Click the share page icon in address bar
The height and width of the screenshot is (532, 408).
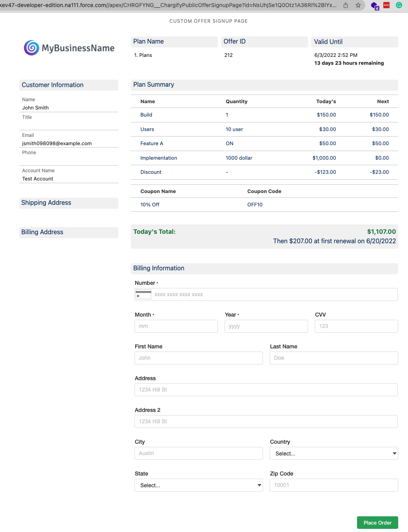pos(346,5)
